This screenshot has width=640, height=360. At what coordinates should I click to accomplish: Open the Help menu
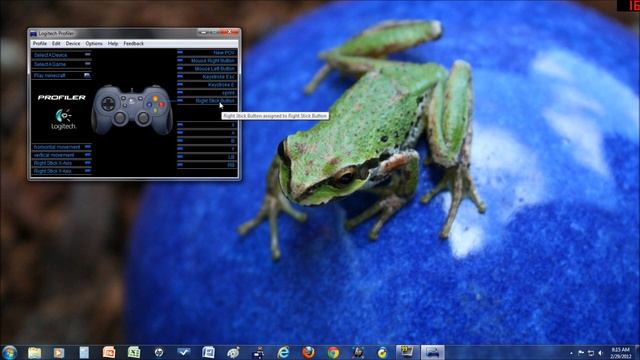(113, 44)
